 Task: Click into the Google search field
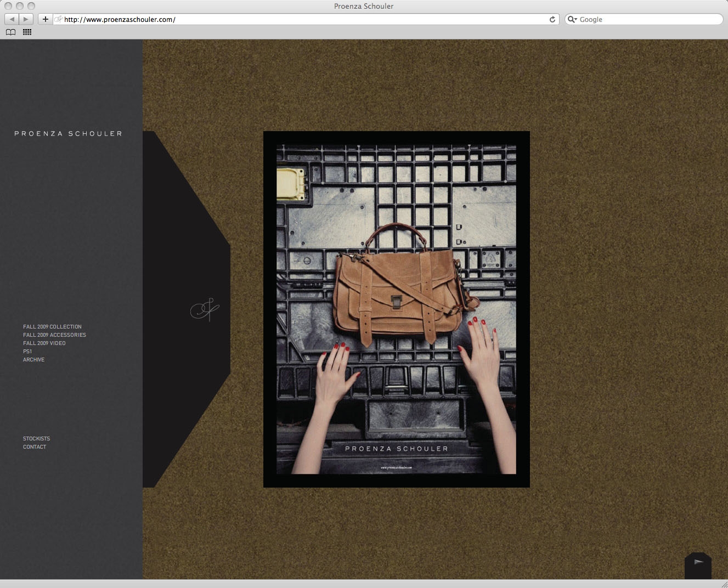coord(647,19)
